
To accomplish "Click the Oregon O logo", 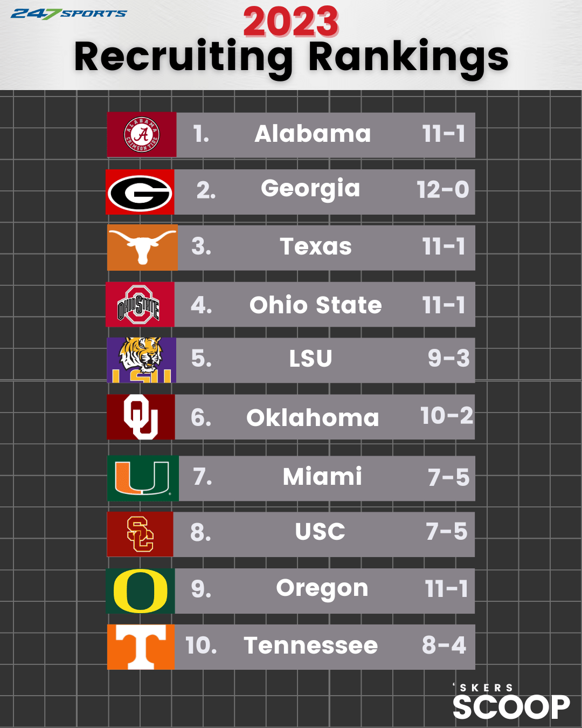I will coord(140,591).
